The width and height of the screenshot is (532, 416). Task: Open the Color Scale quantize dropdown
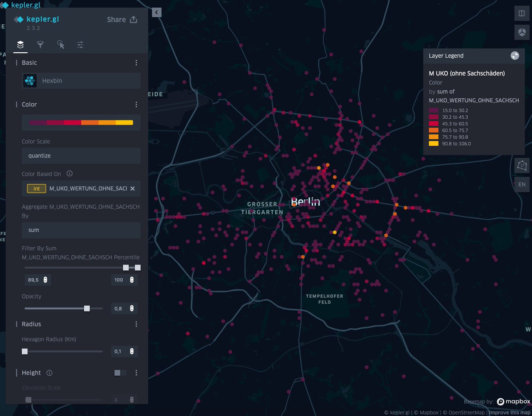click(x=81, y=156)
